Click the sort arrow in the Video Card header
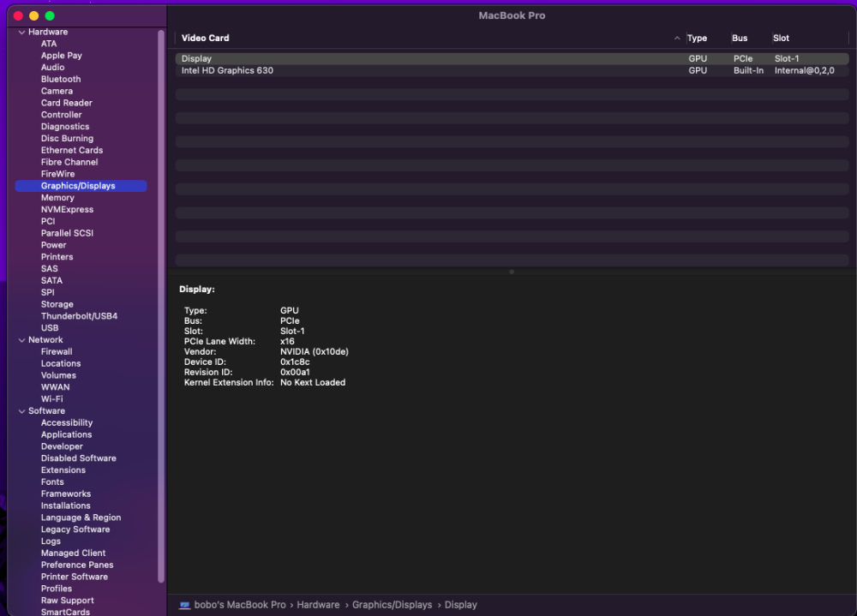The height and width of the screenshot is (616, 857). click(x=677, y=39)
